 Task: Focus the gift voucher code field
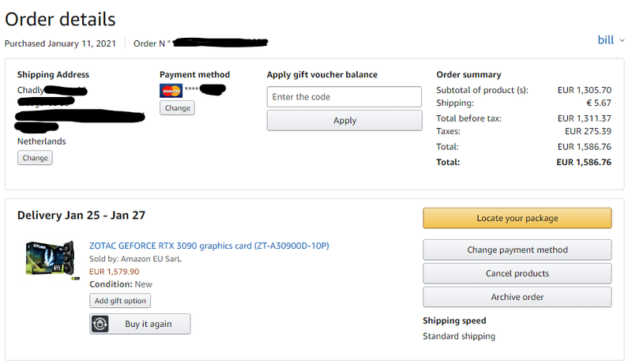(344, 96)
